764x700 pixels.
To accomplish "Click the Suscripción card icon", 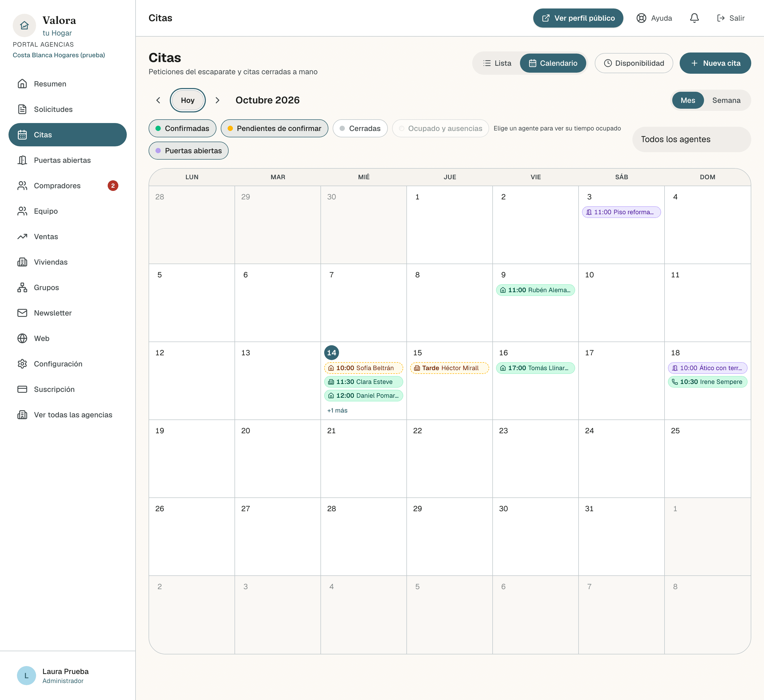I will [x=22, y=390].
